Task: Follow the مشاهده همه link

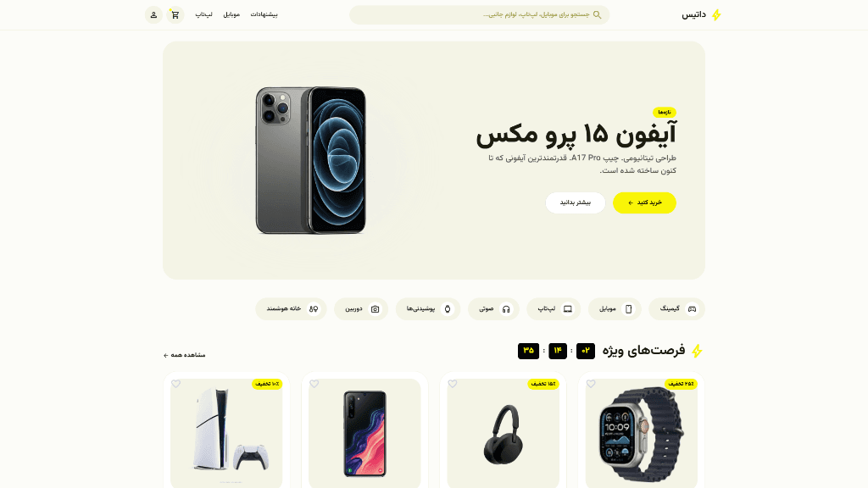Action: point(184,355)
